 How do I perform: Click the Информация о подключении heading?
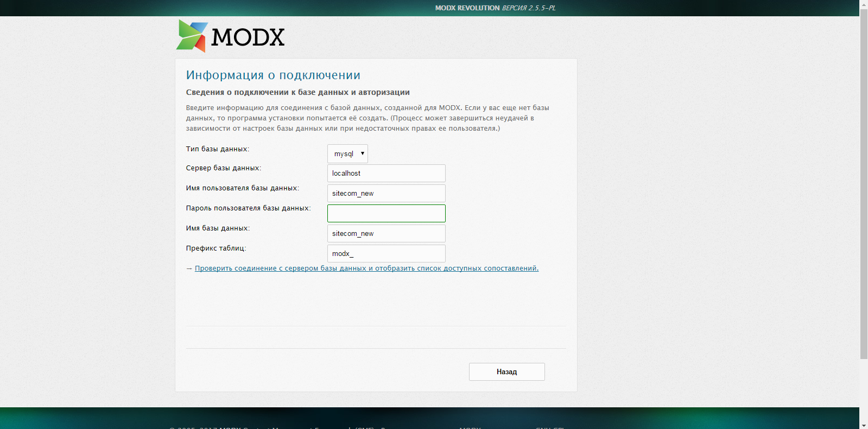pos(273,75)
